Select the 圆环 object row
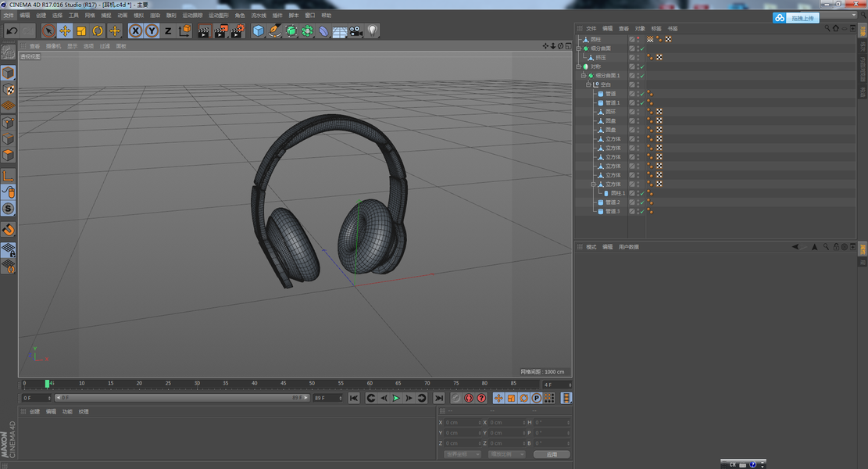The width and height of the screenshot is (868, 469). pyautogui.click(x=611, y=112)
